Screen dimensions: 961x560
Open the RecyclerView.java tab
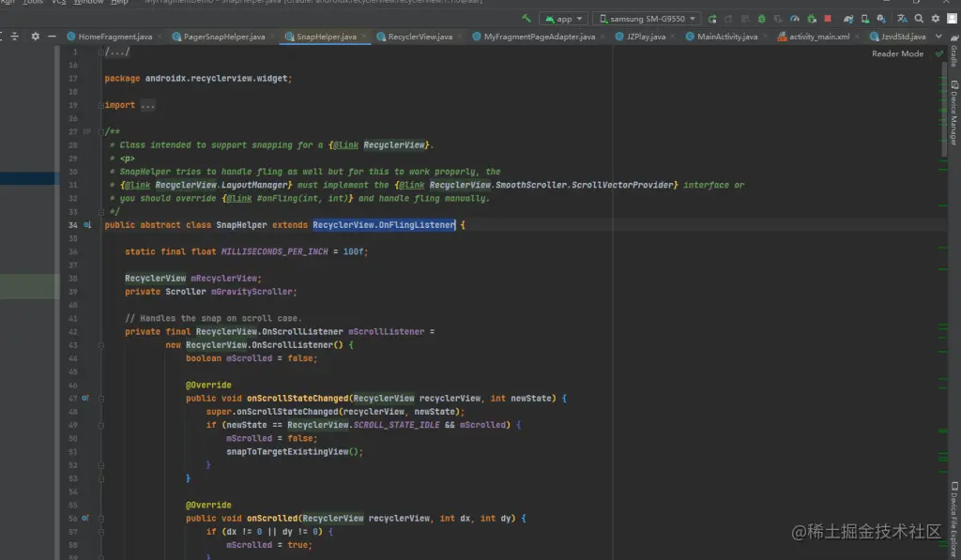[419, 37]
